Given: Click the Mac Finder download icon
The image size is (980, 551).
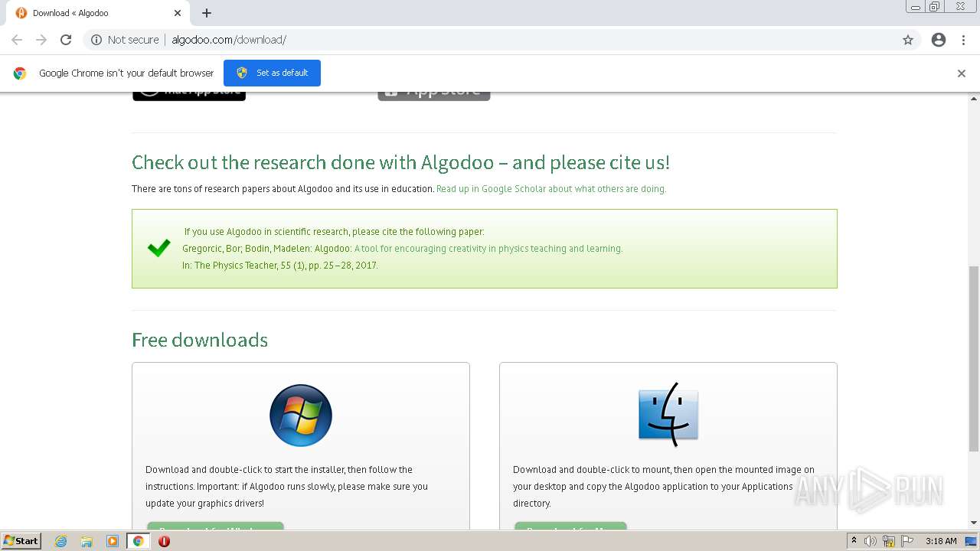Looking at the screenshot, I should pyautogui.click(x=668, y=414).
